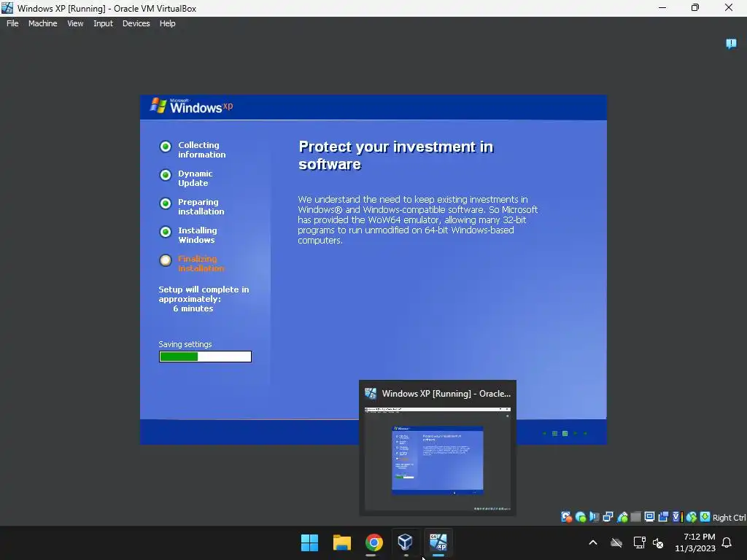Click the Windows XP VM taskbar icon
The width and height of the screenshot is (747, 560).
click(x=438, y=542)
